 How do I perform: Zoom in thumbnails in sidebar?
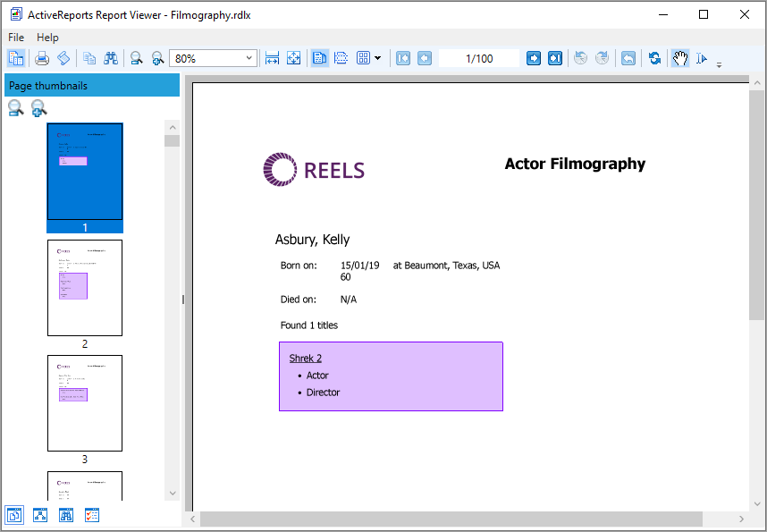pos(39,108)
